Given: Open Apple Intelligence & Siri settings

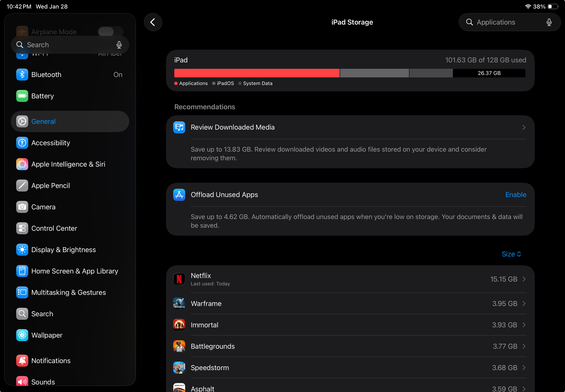Looking at the screenshot, I should click(68, 164).
